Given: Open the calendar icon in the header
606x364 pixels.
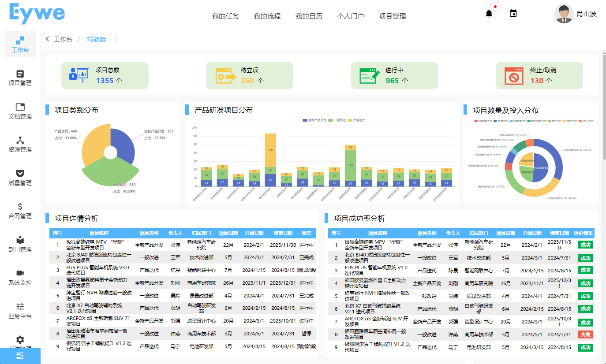Looking at the screenshot, I should 513,14.
